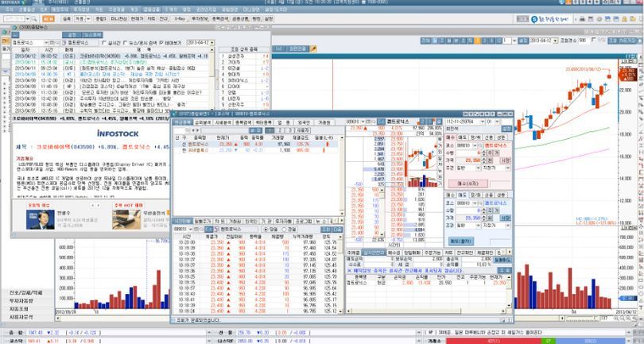Switch to 거래원 tab in composite window

324,122
